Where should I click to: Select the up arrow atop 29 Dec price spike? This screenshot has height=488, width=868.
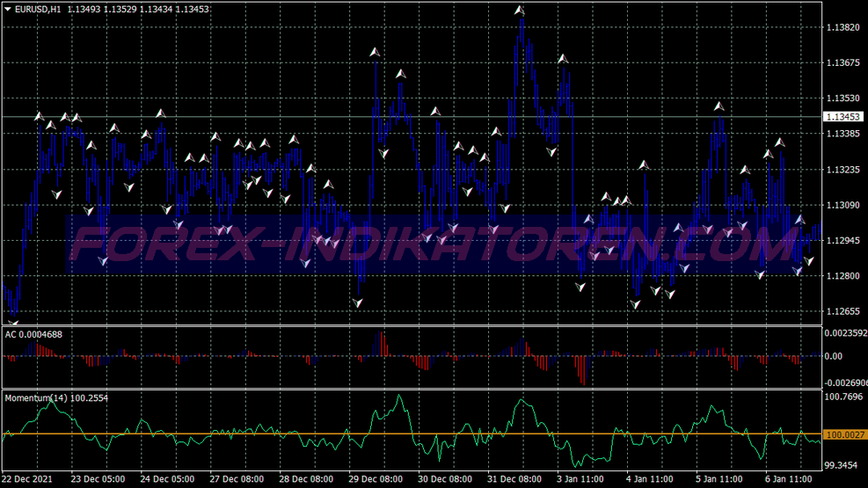375,53
